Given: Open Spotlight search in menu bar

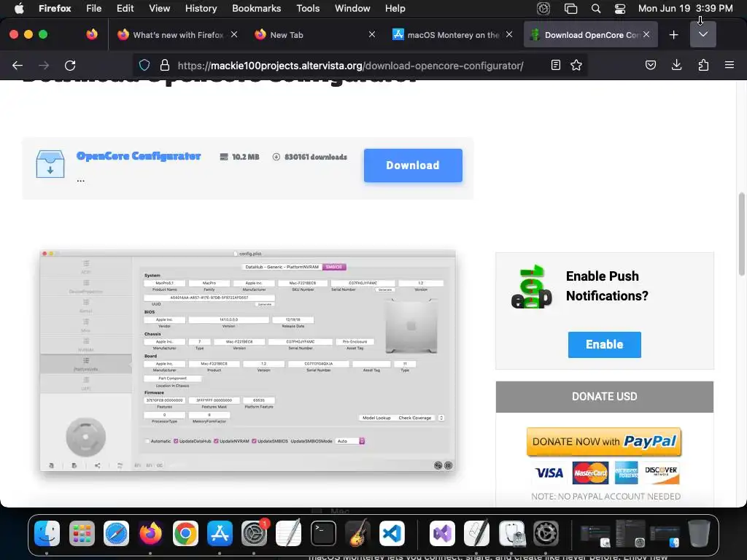Looking at the screenshot, I should (596, 8).
